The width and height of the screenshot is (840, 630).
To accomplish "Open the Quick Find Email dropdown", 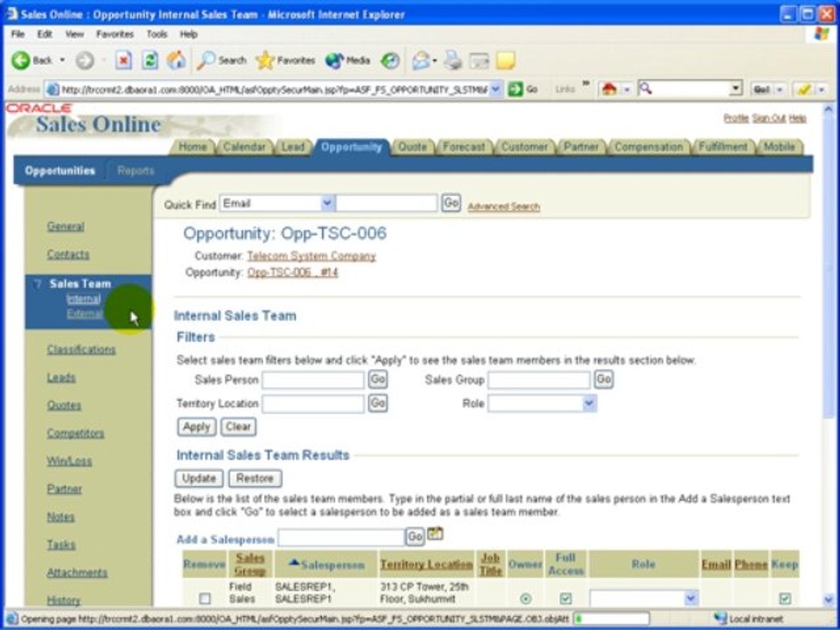I will point(327,203).
